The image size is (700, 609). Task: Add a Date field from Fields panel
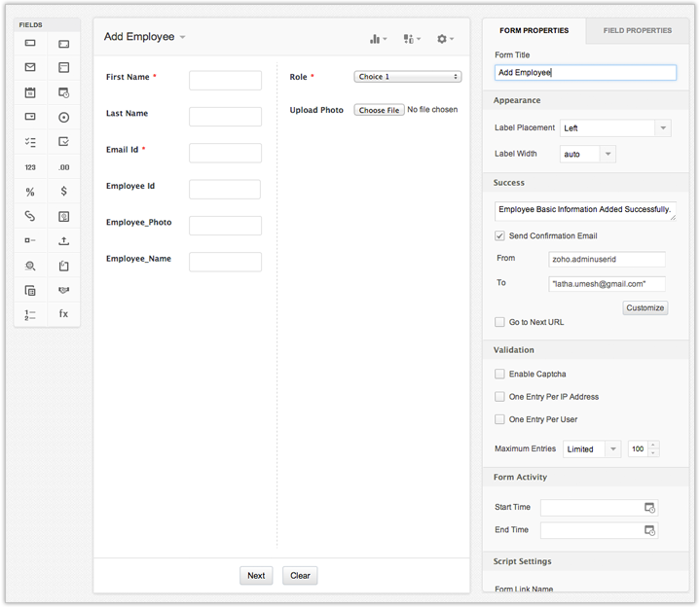30,92
